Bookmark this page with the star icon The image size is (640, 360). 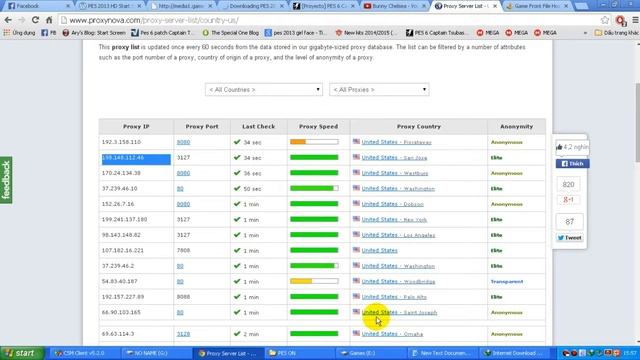pyautogui.click(x=605, y=20)
